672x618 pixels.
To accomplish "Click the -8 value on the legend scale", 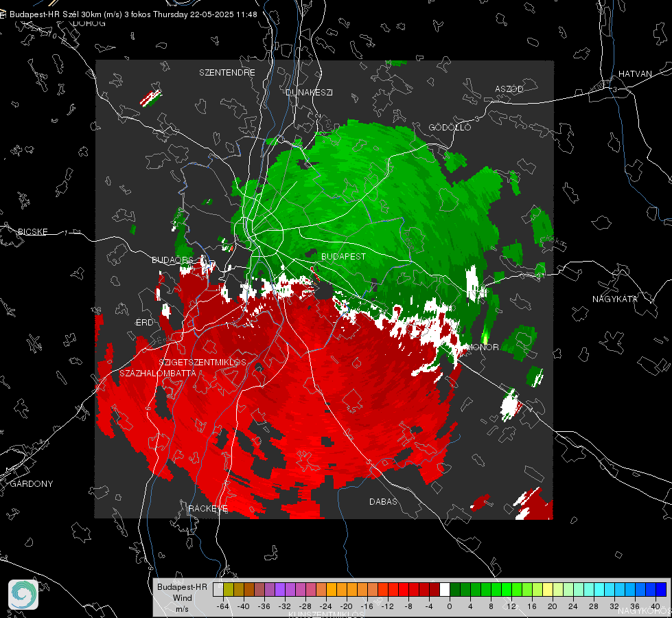I will (x=408, y=606).
